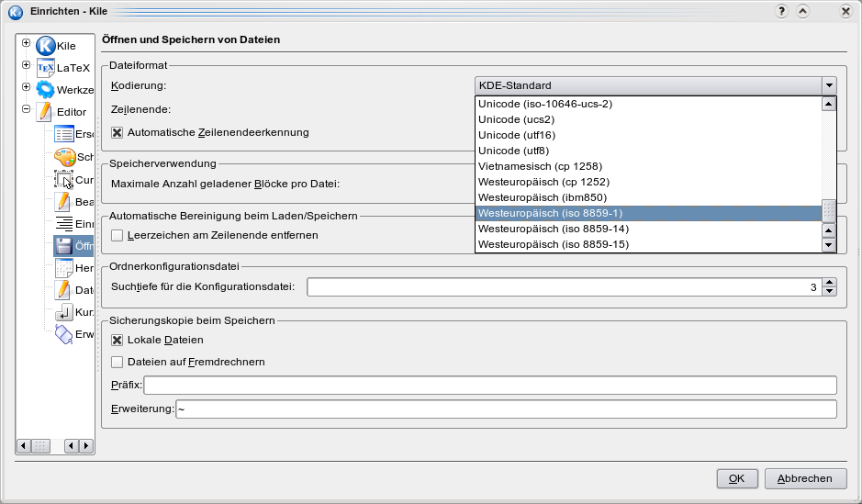Click the shade window up-arrow title button
This screenshot has width=862, height=504.
click(802, 11)
